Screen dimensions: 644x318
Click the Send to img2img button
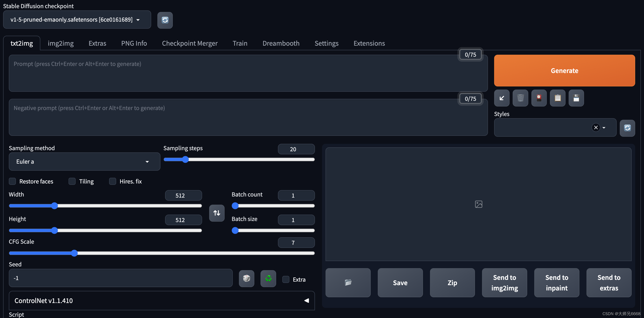point(504,283)
